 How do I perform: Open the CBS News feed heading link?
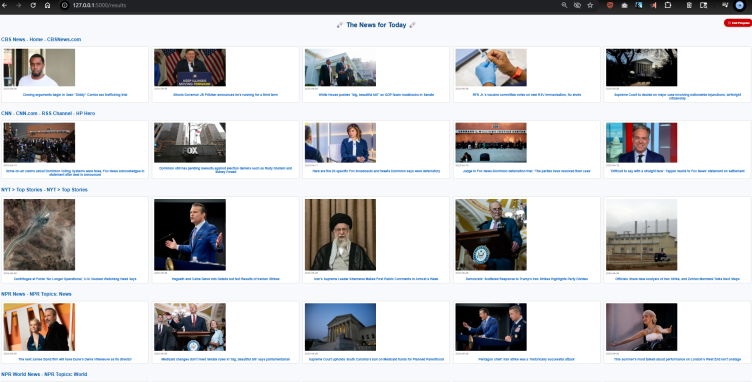coord(41,39)
